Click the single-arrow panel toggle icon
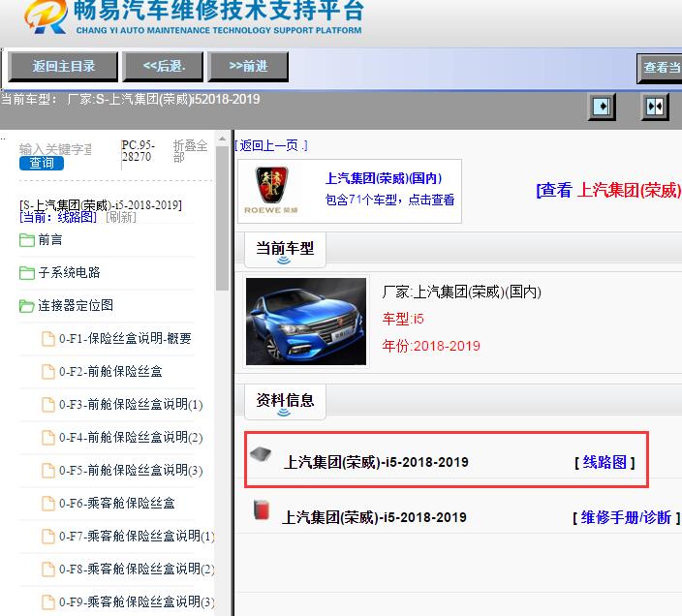 tap(602, 107)
